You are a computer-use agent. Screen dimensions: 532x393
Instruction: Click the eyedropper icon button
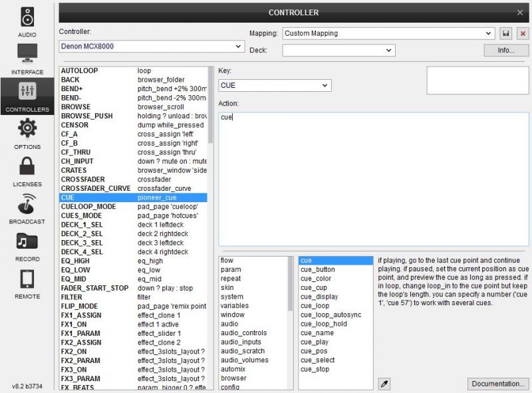coord(384,384)
